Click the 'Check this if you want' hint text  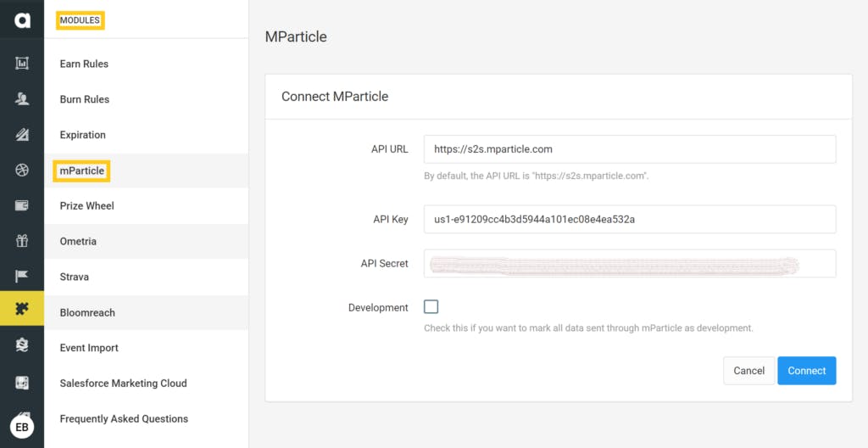588,328
